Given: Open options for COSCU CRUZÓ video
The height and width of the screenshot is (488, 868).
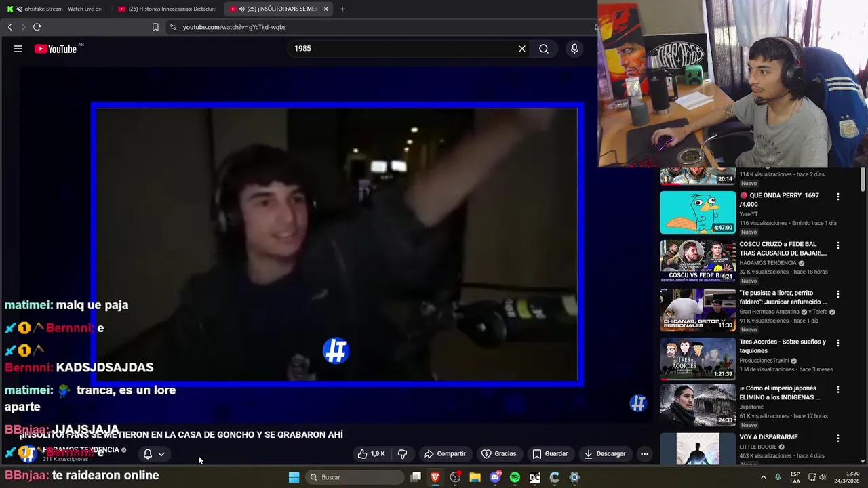Looking at the screenshot, I should pyautogui.click(x=838, y=246).
